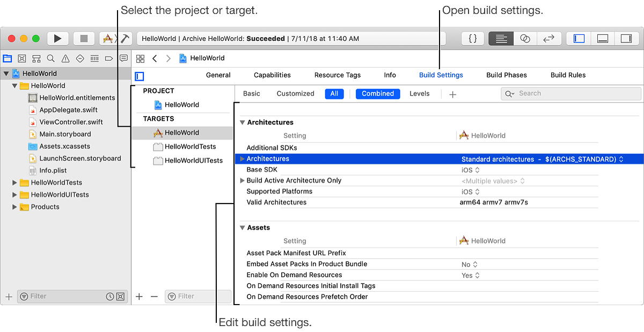644x332 pixels.
Task: Switch to the Assistant editor
Action: pos(525,39)
